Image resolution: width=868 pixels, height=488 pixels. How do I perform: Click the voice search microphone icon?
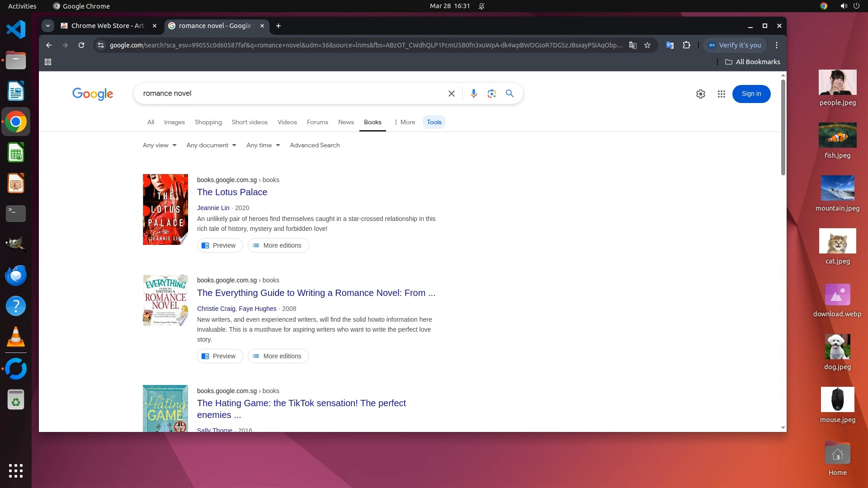473,94
